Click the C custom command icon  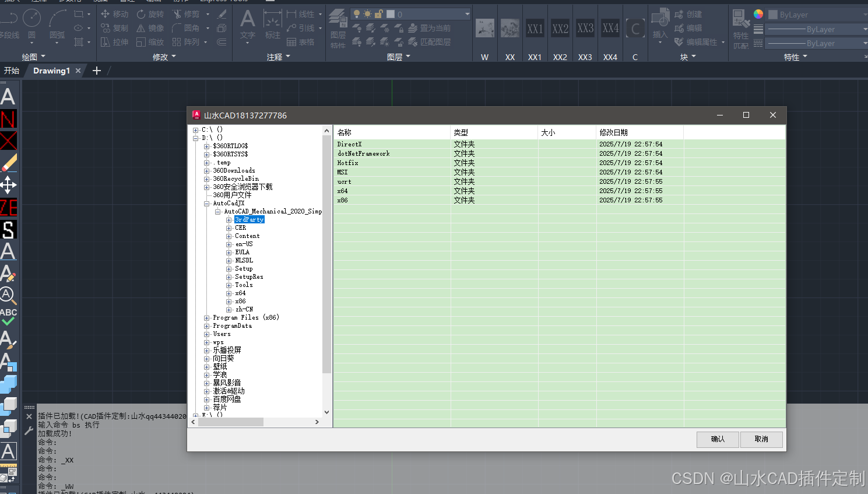tap(635, 28)
